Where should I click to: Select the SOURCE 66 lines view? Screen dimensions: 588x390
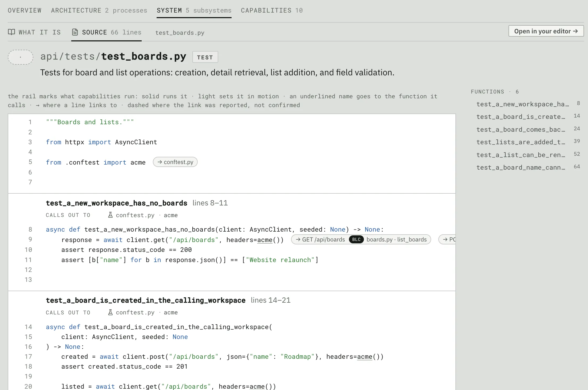[x=106, y=32]
